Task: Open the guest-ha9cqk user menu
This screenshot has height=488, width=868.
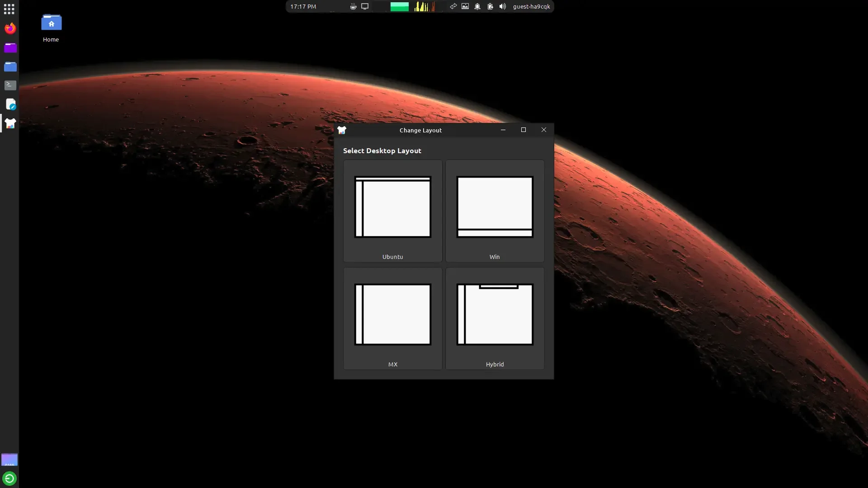Action: coord(531,6)
